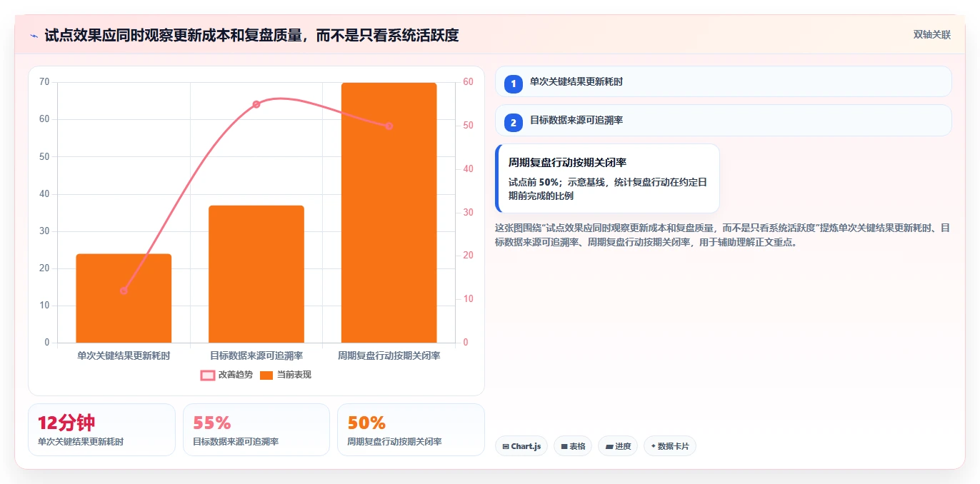Viewport: 980px width, 484px height.
Task: Toggle the 当前表现 legend entry
Action: [x=285, y=375]
